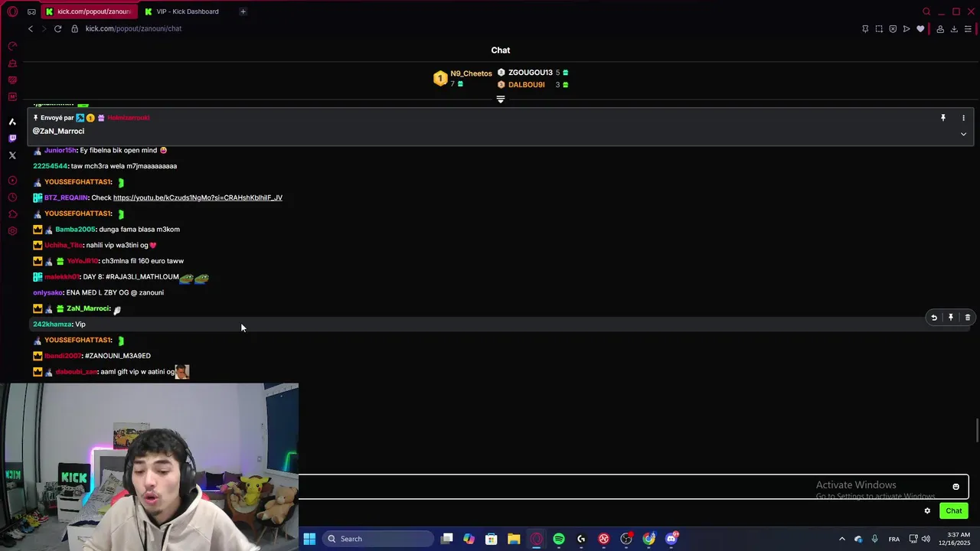View site security lock info
The image size is (980, 551).
pyautogui.click(x=74, y=28)
